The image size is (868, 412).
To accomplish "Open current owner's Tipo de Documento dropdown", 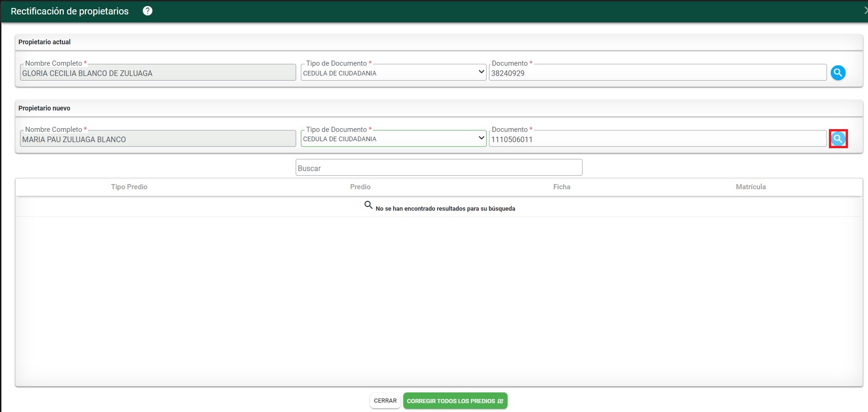I will [x=393, y=73].
